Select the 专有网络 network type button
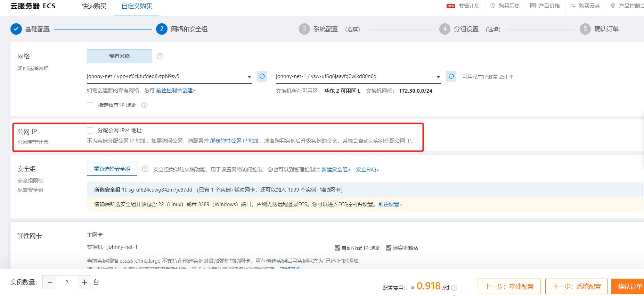This screenshot has height=296, width=644. point(120,56)
